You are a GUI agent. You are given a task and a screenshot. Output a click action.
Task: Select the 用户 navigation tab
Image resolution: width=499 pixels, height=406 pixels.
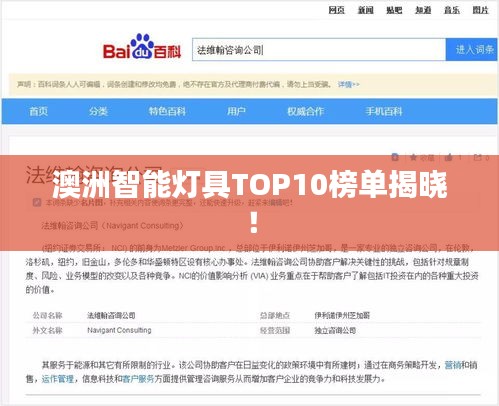click(x=236, y=111)
